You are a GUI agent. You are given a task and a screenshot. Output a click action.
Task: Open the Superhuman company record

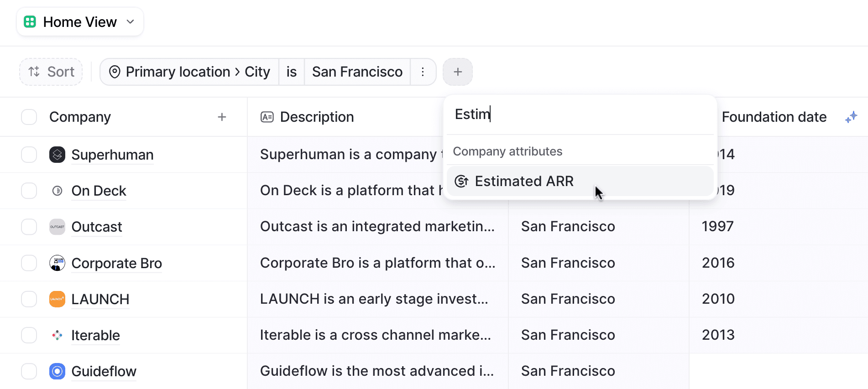coord(112,155)
